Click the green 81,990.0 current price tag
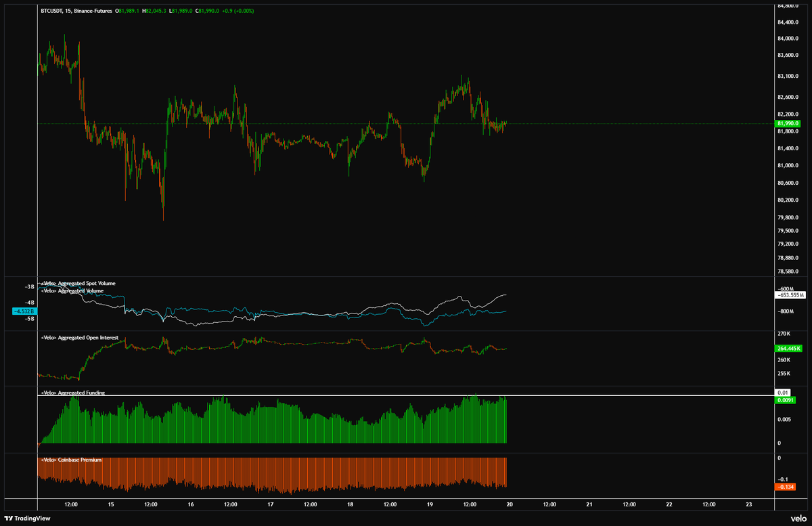Screen dimensions: 812x526 pyautogui.click(x=788, y=123)
